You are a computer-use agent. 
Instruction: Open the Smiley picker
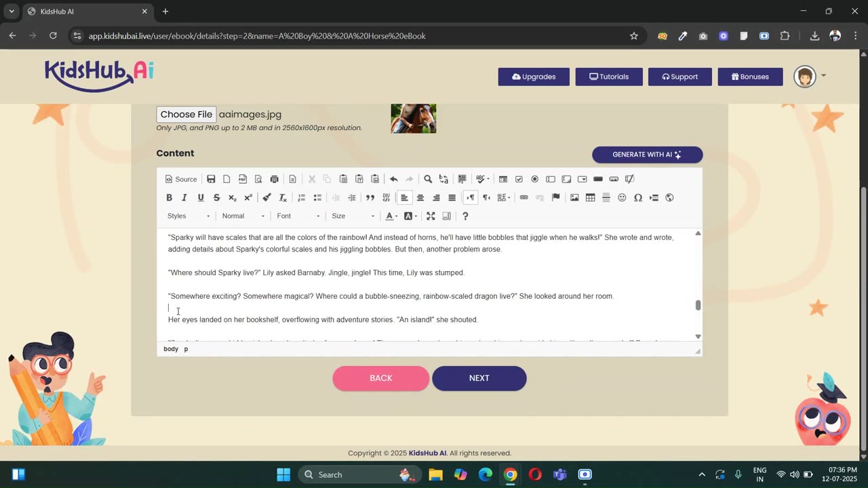pyautogui.click(x=622, y=197)
